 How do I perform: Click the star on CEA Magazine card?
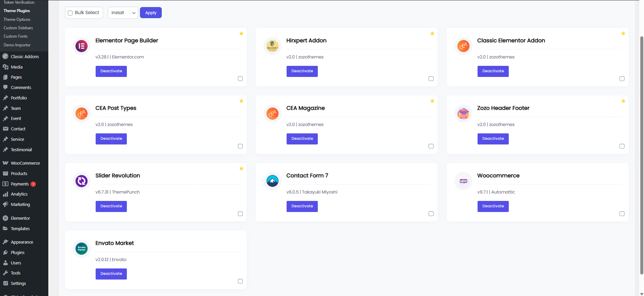coord(432,101)
